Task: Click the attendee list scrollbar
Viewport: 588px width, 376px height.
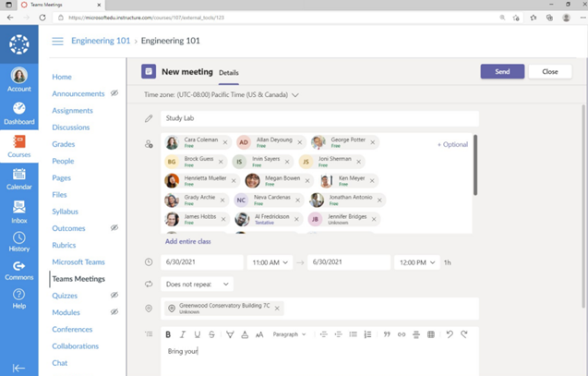Action: (x=475, y=166)
